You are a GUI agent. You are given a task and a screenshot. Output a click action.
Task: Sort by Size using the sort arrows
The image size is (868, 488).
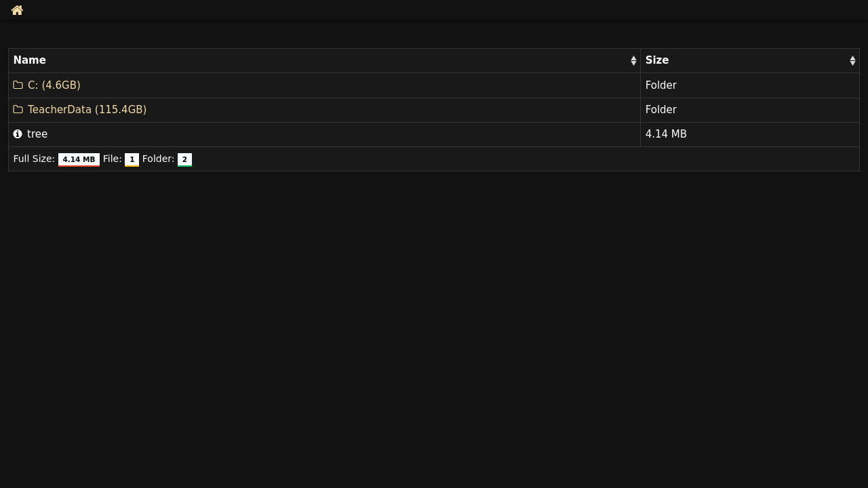point(852,61)
